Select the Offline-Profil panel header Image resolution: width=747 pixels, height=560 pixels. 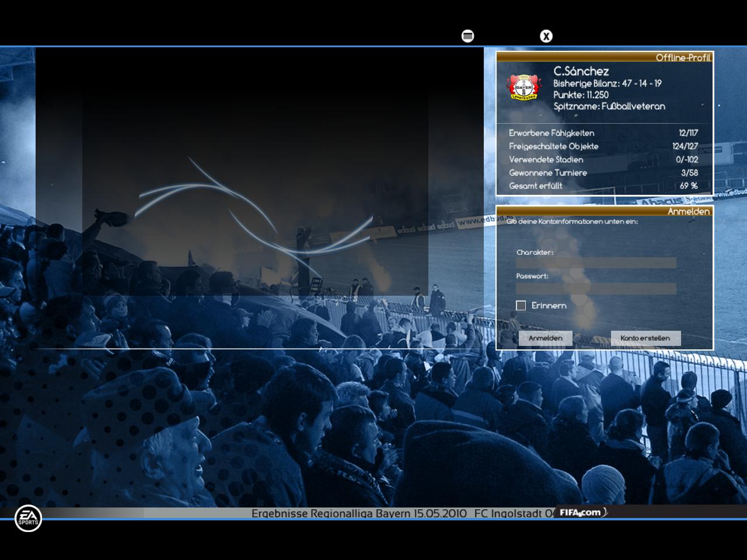pos(605,57)
